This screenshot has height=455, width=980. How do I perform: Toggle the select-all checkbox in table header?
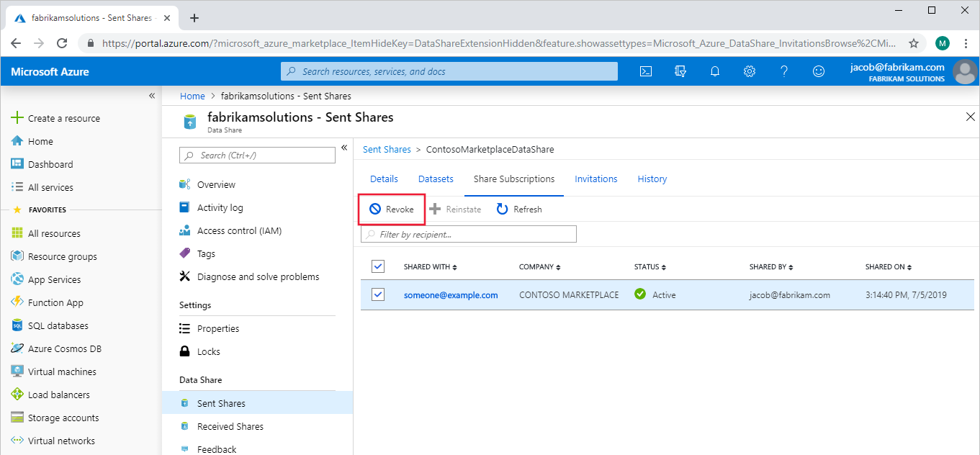(x=378, y=266)
